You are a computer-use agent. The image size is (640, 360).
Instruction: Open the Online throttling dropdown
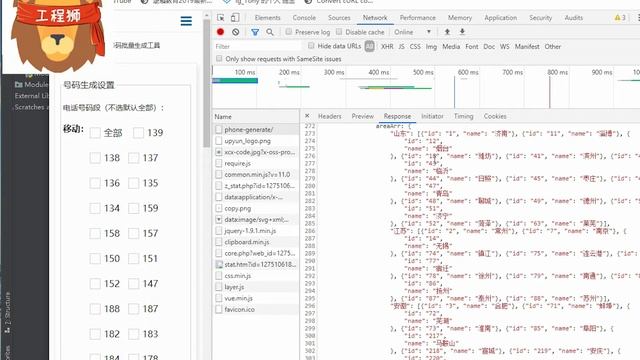pyautogui.click(x=412, y=32)
